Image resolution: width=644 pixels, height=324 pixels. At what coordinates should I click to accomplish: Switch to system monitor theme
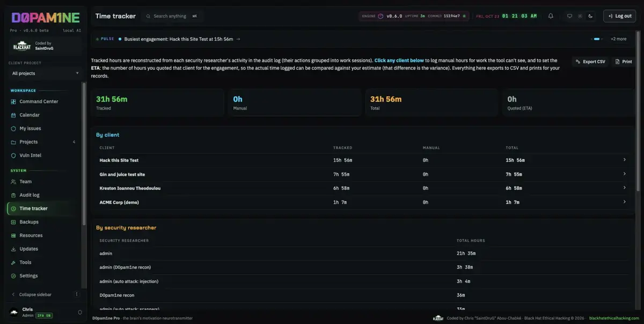(x=569, y=16)
